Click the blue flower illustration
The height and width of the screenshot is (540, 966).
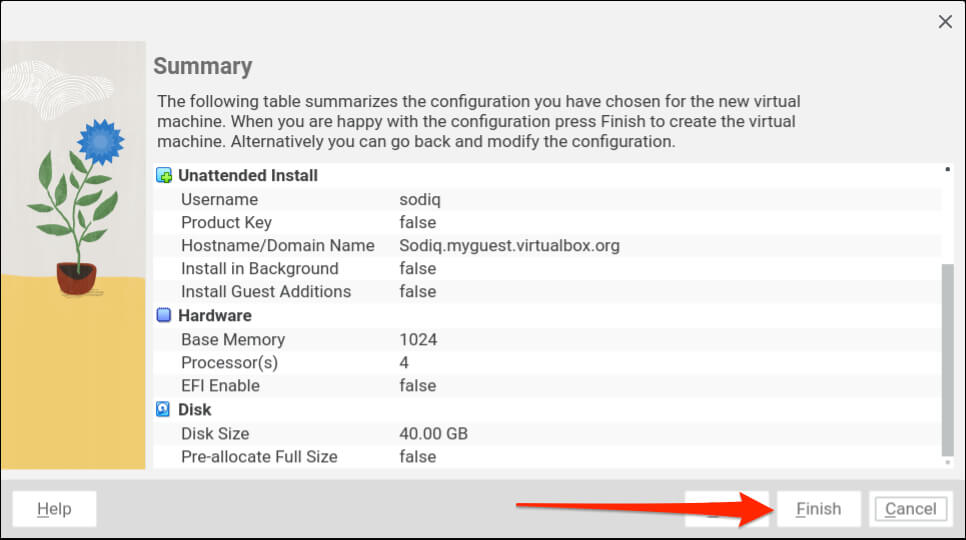pyautogui.click(x=98, y=141)
